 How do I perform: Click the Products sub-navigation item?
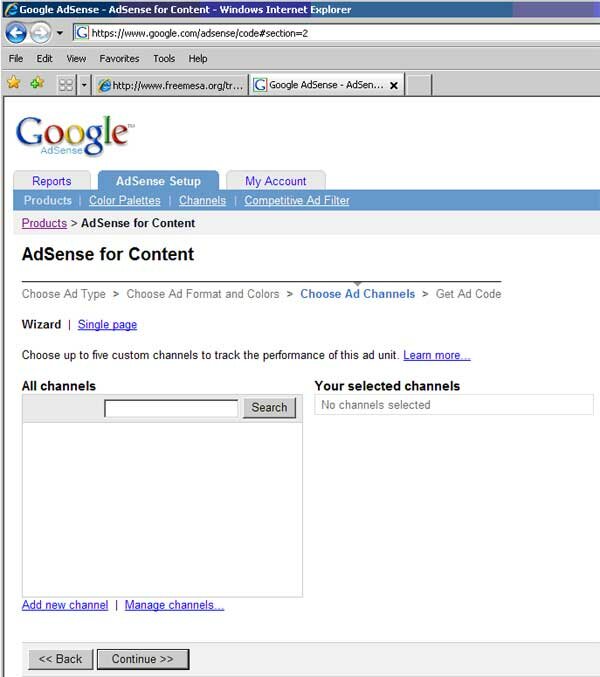tap(47, 200)
